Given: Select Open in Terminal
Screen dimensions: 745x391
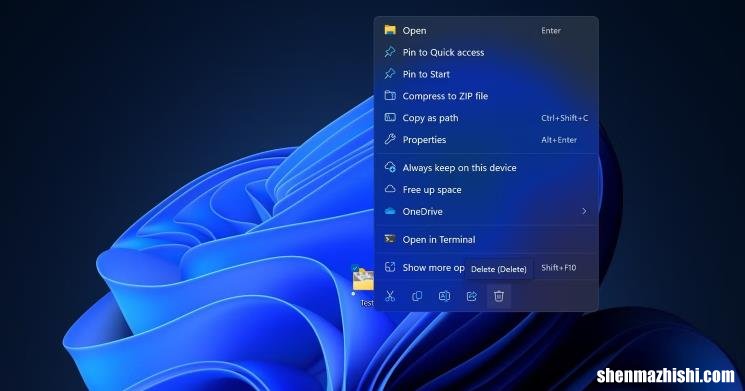Looking at the screenshot, I should (486, 239).
